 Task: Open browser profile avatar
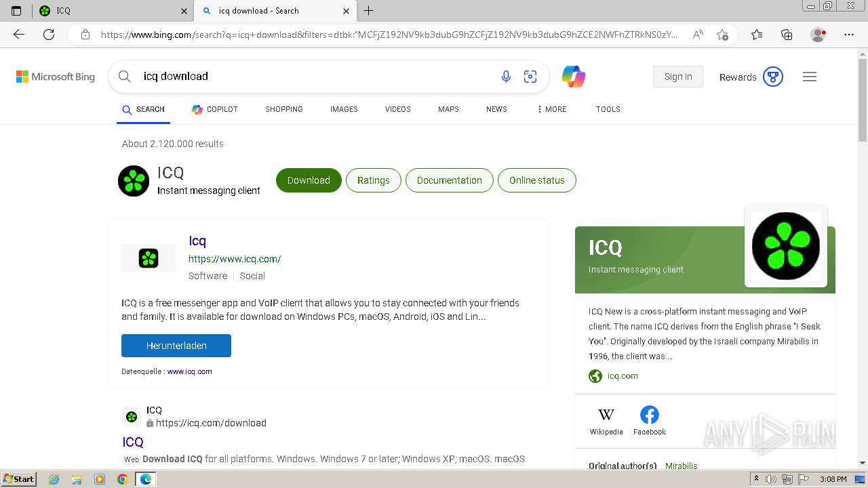[x=818, y=35]
